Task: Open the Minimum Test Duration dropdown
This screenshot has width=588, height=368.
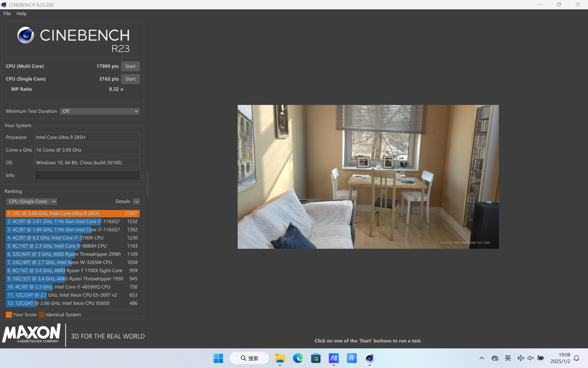Action: [x=100, y=111]
